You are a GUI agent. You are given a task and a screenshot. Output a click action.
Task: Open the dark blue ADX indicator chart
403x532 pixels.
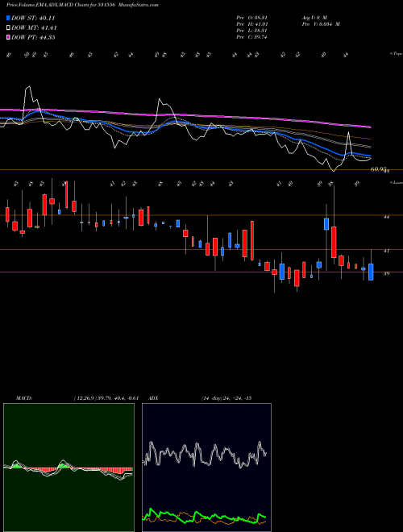[206, 468]
